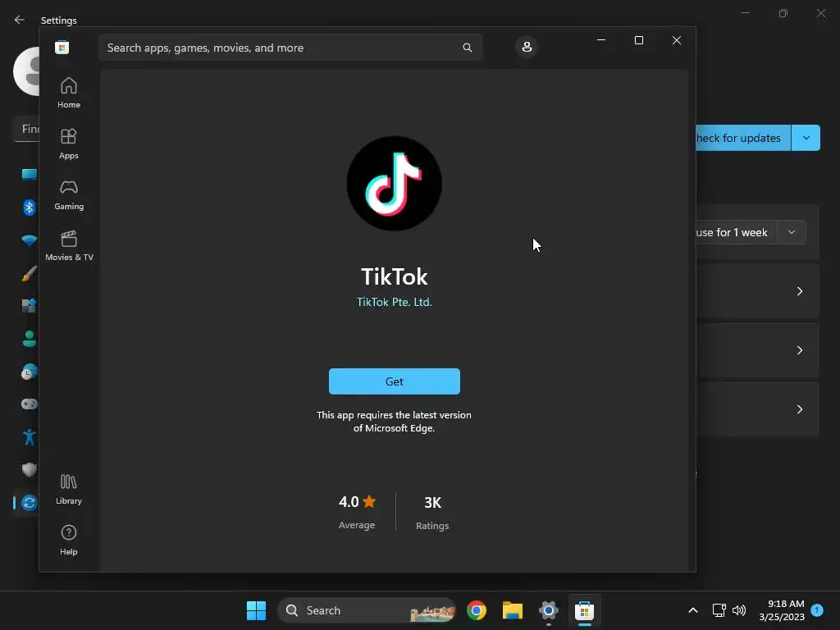This screenshot has height=630, width=840.
Task: Select Accessibility icon in Settings sidebar
Action: (29, 437)
